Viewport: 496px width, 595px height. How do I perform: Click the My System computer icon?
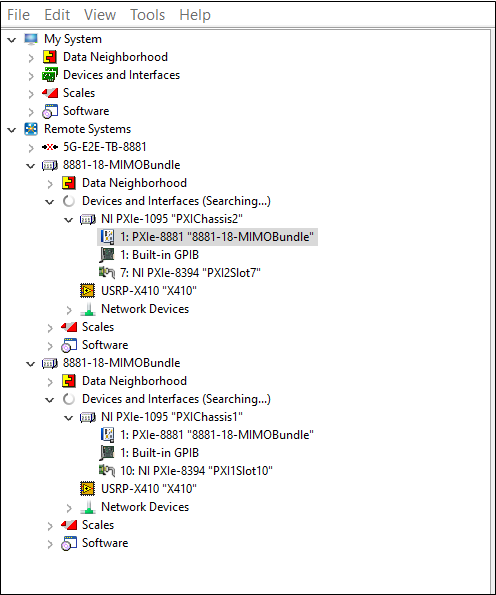(x=31, y=39)
